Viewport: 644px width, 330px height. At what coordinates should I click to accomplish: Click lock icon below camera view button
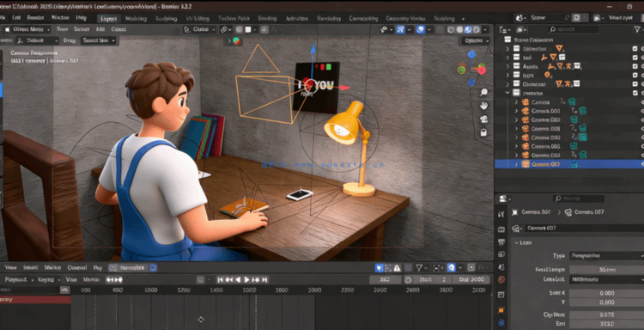(483, 132)
